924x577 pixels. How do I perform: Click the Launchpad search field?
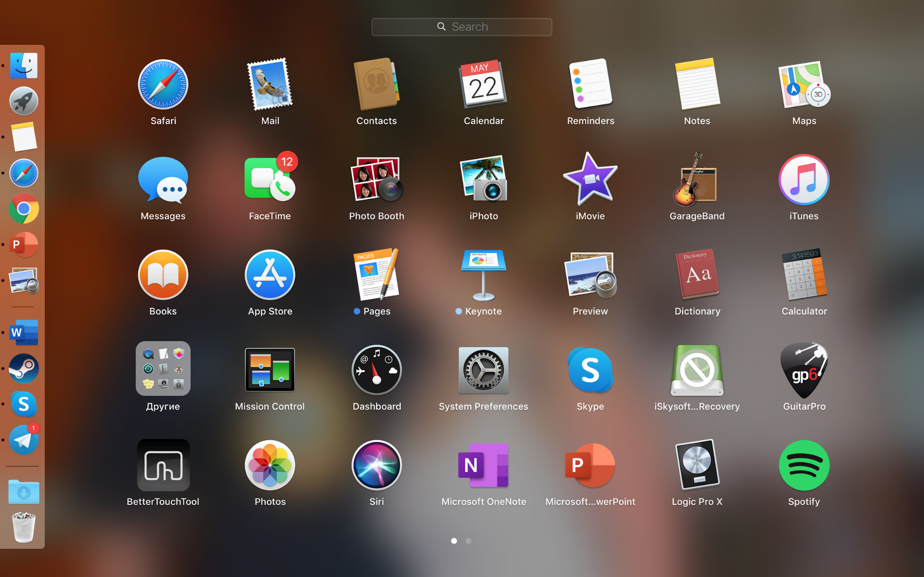462,27
